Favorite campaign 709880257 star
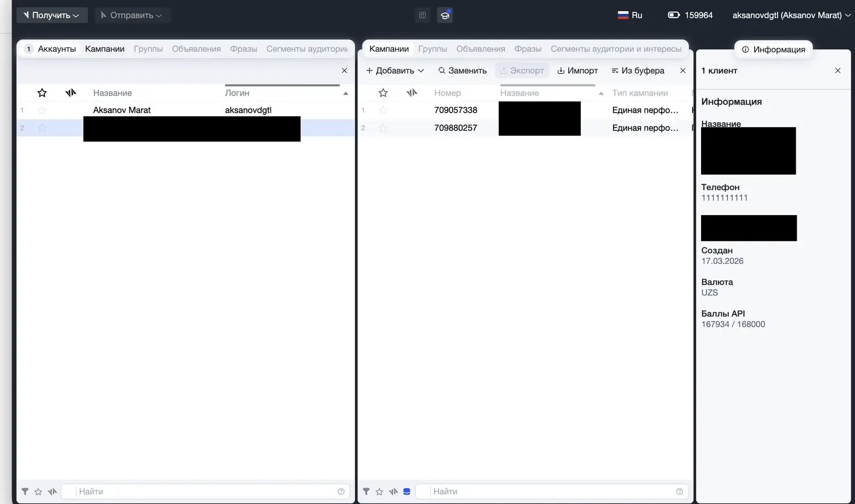The image size is (855, 504). (x=383, y=128)
